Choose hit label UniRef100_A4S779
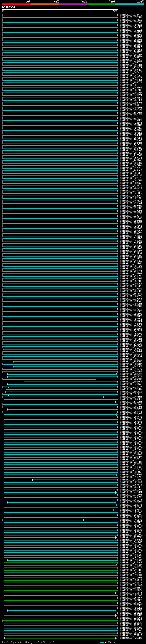146x644 pixels. (x=131, y=369)
